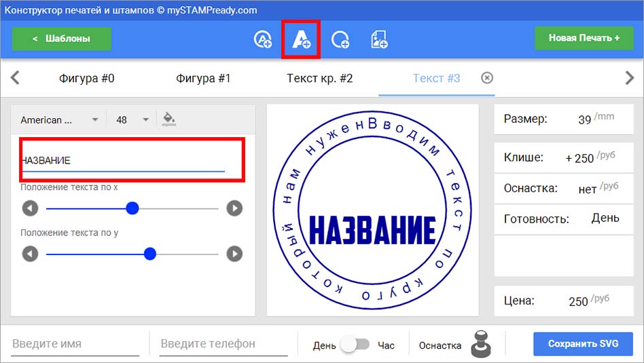Close the Текст #3 tab

(x=486, y=78)
